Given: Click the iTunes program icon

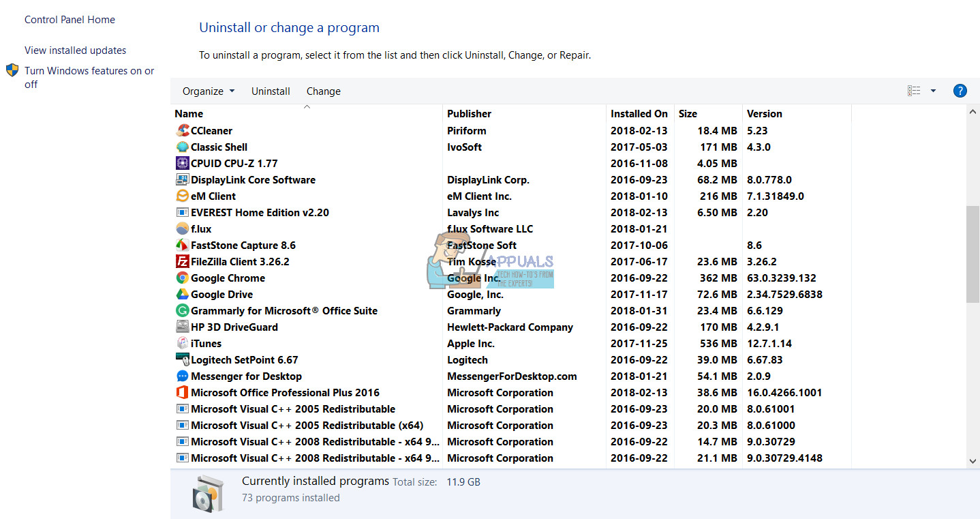Looking at the screenshot, I should point(182,343).
